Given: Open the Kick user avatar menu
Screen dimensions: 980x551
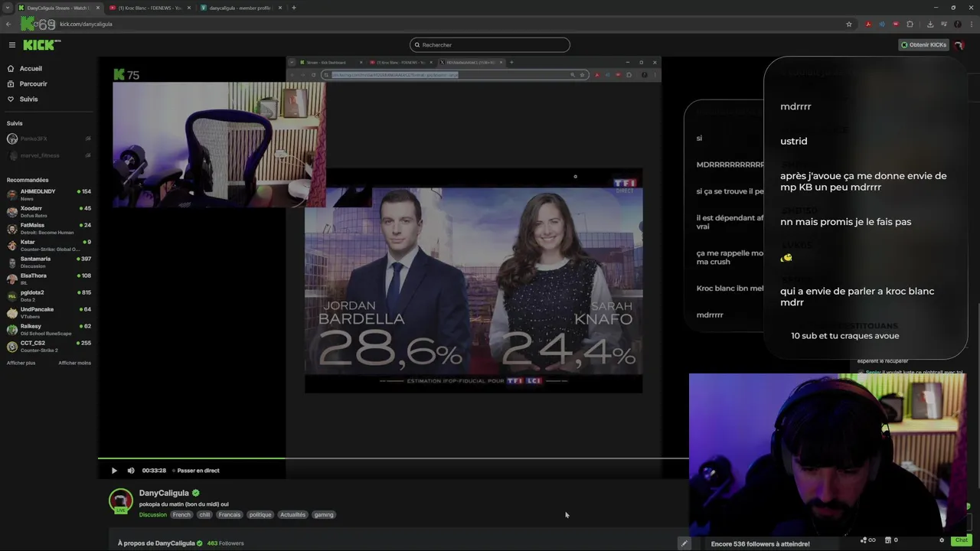Looking at the screenshot, I should pos(959,45).
